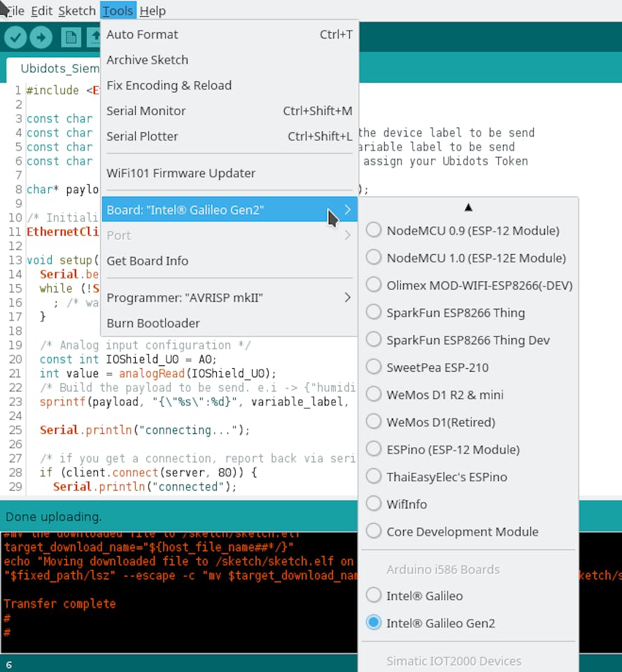Open the Serial Monitor from the Tools menu
Screen dimensions: 622x672
tap(229, 111)
